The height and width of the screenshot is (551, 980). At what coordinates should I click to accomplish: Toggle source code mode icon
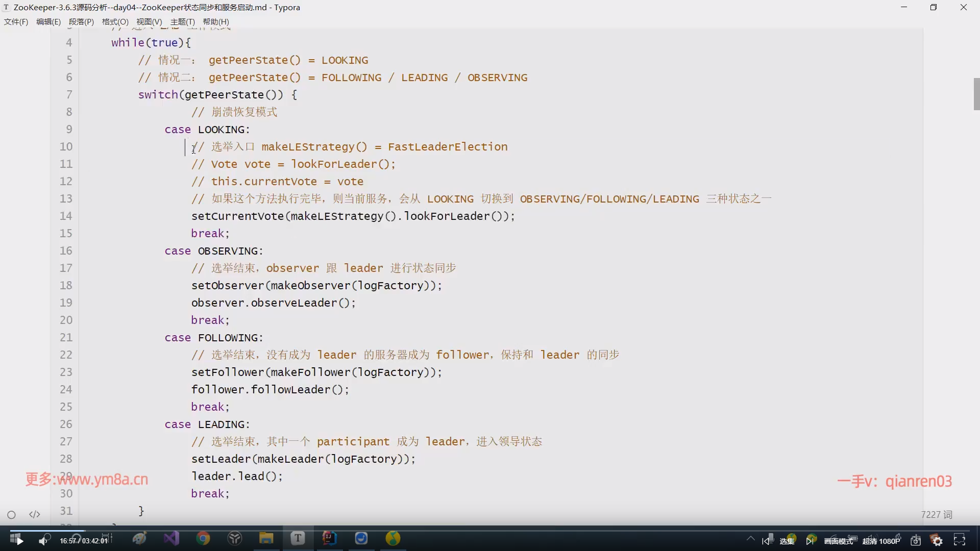pyautogui.click(x=35, y=514)
